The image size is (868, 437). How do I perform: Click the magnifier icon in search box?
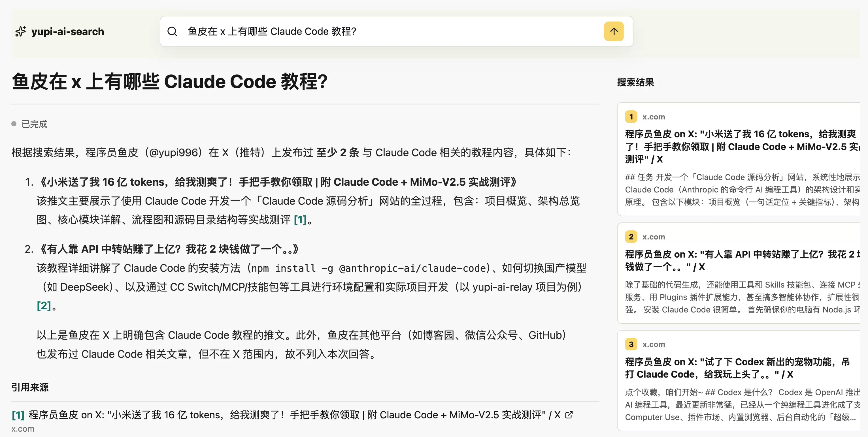172,31
